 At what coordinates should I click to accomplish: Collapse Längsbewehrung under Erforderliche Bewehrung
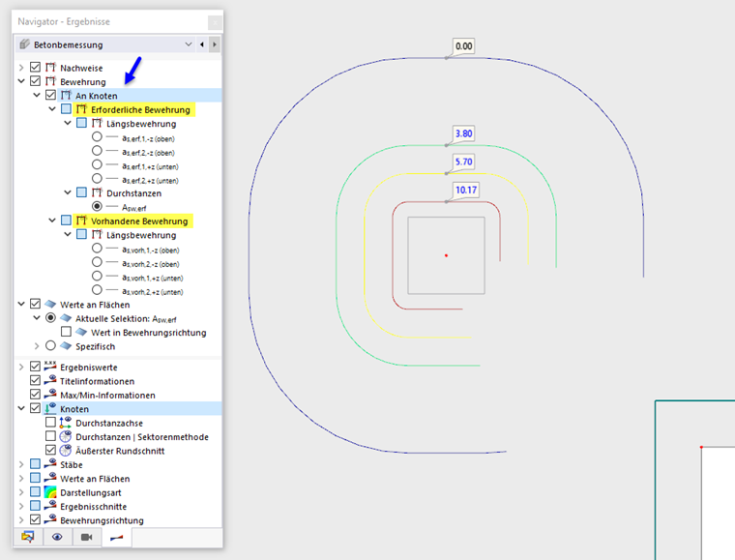(68, 123)
